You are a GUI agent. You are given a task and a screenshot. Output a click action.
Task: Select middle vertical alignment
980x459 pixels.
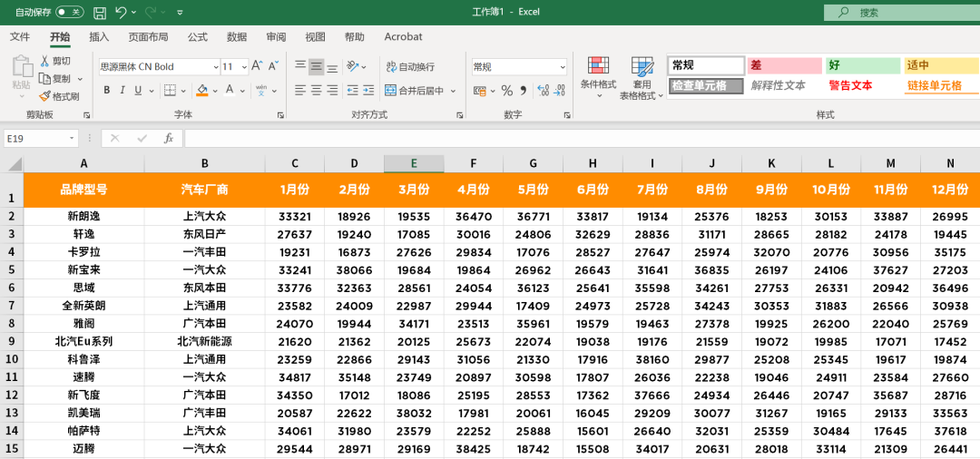(x=317, y=66)
